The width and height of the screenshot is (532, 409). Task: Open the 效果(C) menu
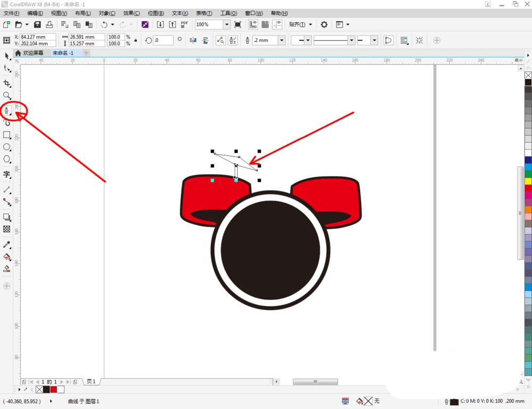[x=131, y=13]
